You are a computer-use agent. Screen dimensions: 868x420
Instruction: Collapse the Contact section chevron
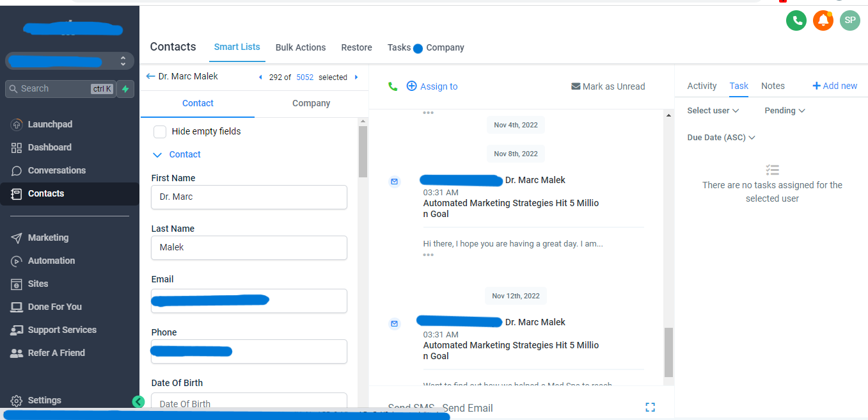pyautogui.click(x=158, y=154)
